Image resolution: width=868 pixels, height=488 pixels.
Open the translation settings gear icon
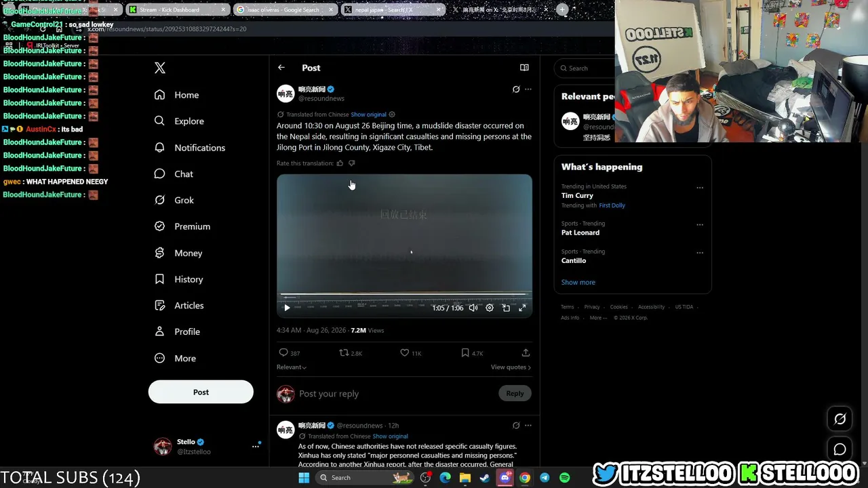392,115
